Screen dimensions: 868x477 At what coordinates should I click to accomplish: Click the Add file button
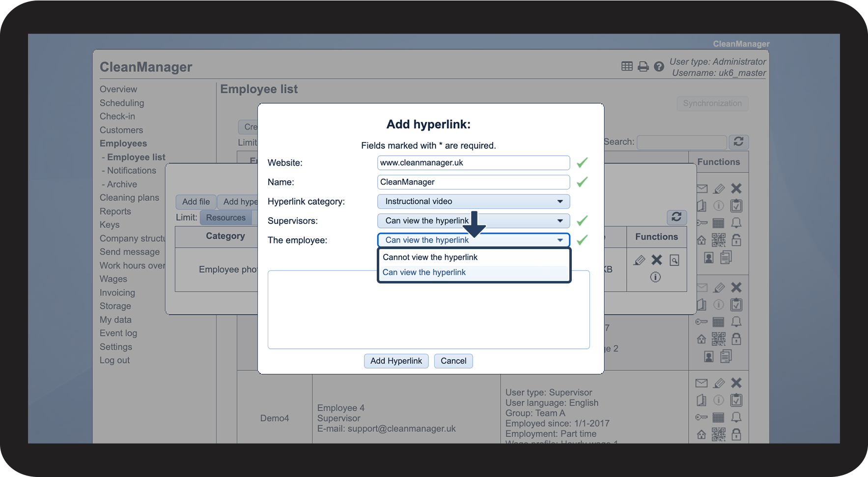click(196, 202)
